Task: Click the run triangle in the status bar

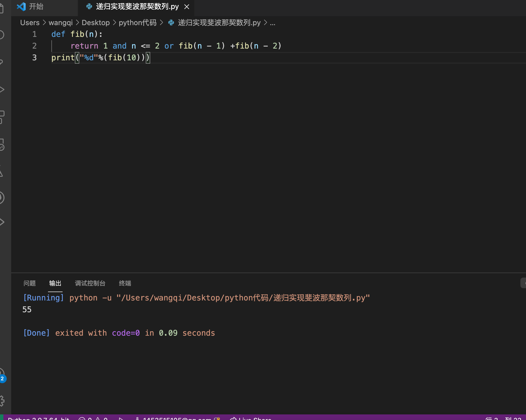Action: (121, 418)
